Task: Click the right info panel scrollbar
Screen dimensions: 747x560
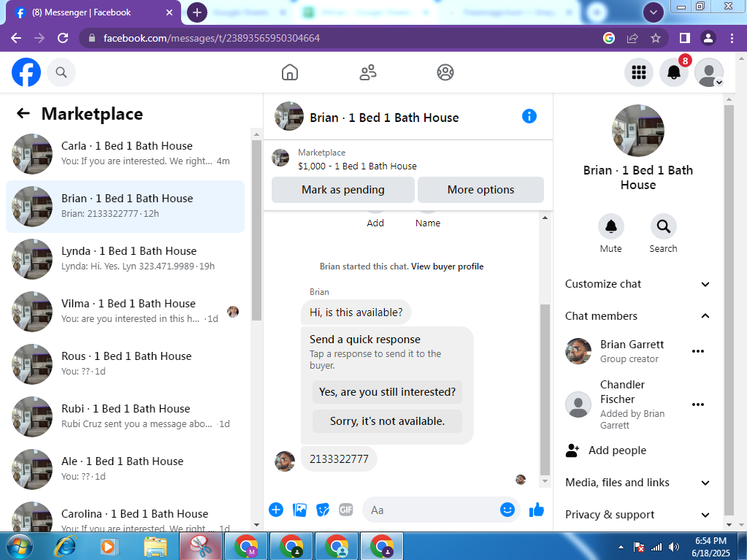Action: pos(729,310)
